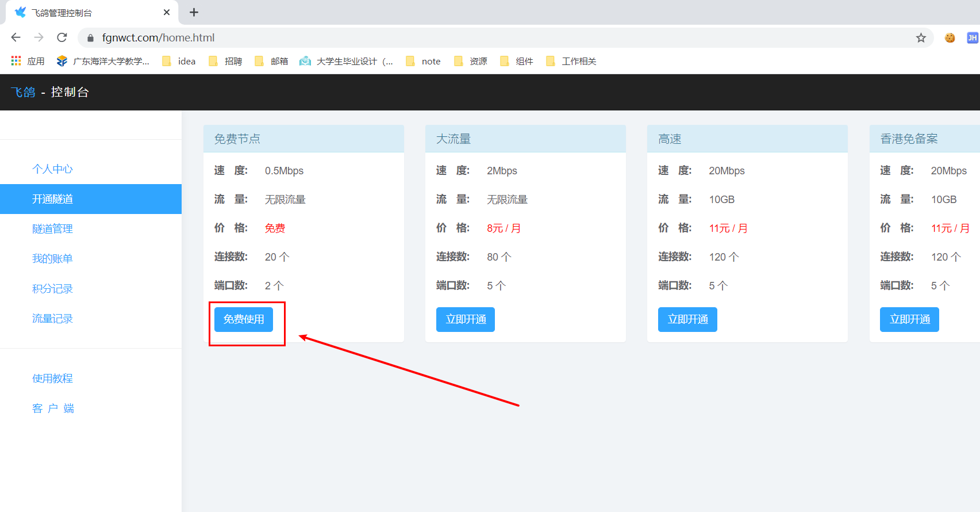Open the idea bookmark folder
980x512 pixels.
point(179,61)
